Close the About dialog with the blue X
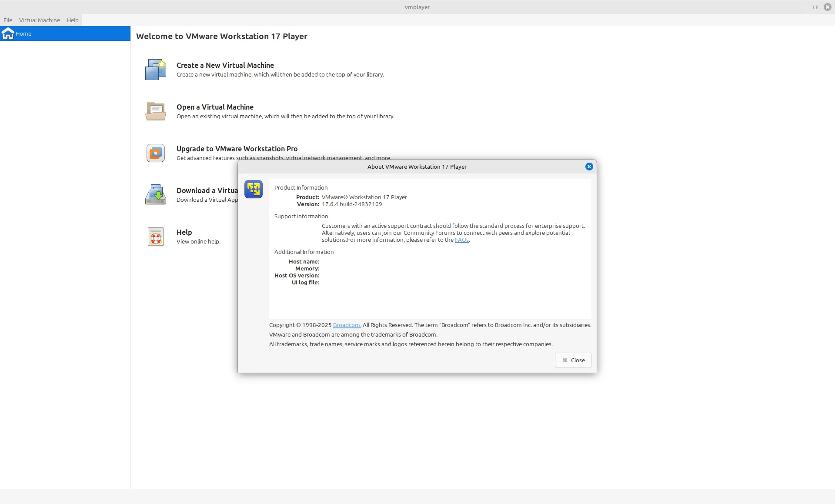835x504 pixels. [589, 167]
